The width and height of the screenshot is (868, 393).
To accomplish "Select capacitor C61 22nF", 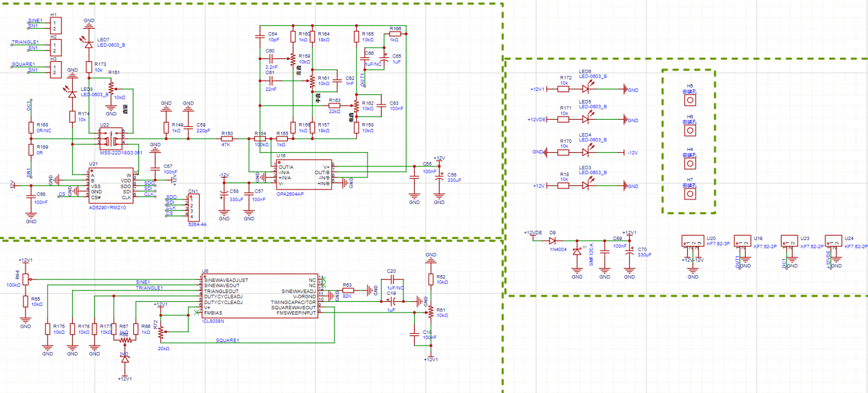I will click(270, 80).
